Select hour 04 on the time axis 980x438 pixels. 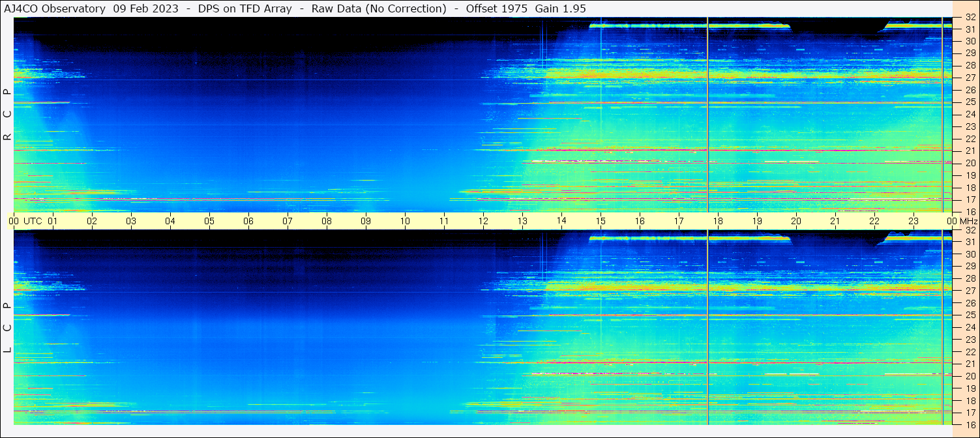[170, 221]
